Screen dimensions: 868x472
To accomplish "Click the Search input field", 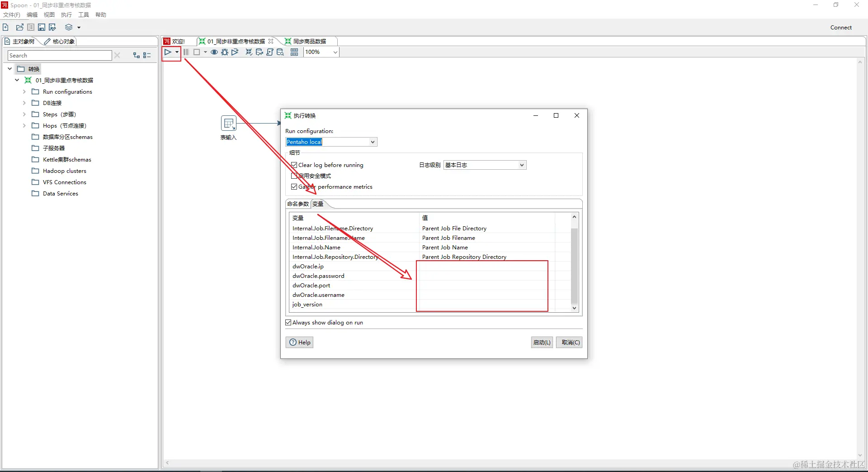I will click(x=60, y=55).
